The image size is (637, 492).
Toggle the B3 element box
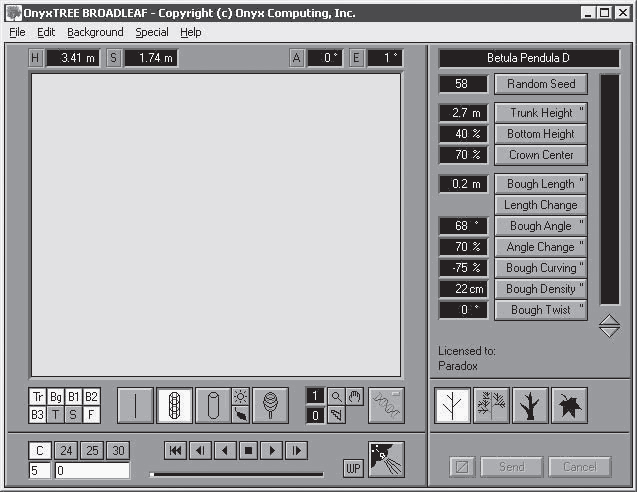point(37,415)
